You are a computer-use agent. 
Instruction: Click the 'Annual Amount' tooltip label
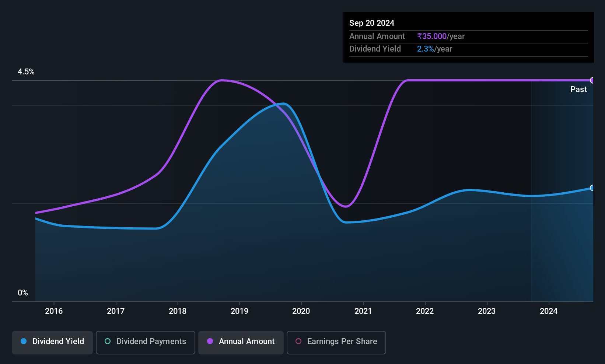pyautogui.click(x=377, y=36)
